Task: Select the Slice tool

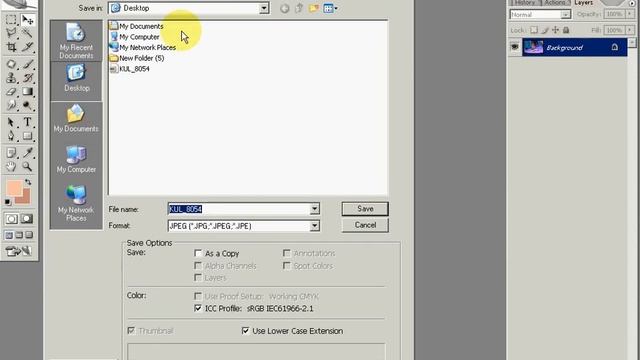Action: click(x=27, y=47)
